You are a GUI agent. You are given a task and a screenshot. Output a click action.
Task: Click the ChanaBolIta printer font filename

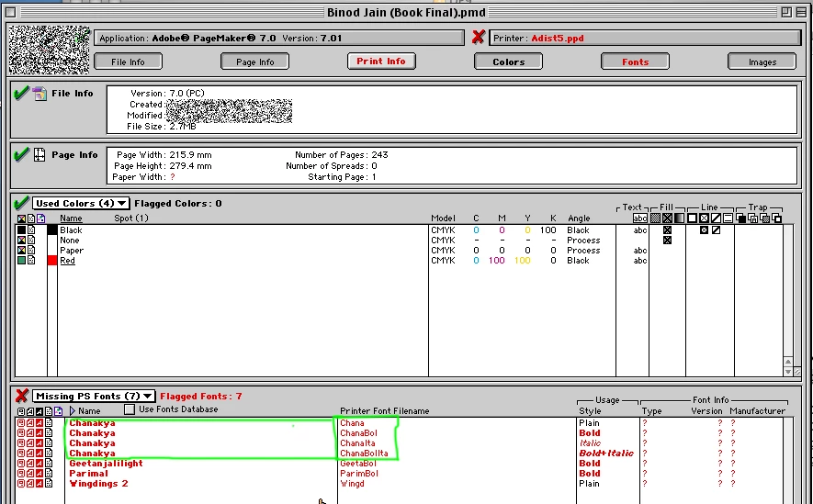pos(364,454)
